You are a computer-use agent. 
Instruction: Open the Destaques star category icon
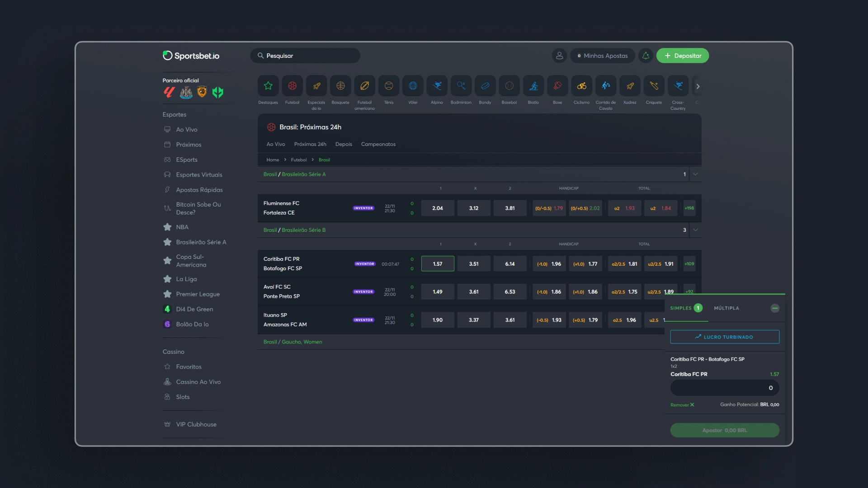tap(268, 86)
